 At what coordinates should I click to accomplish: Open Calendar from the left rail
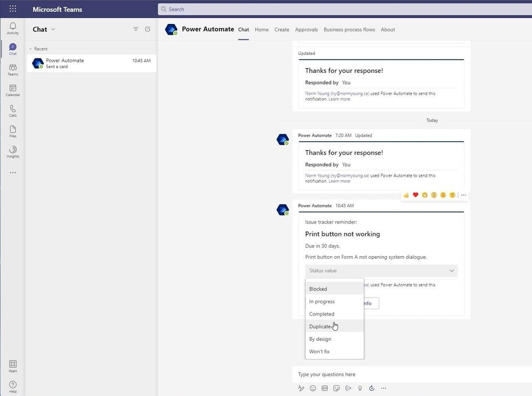click(x=13, y=90)
